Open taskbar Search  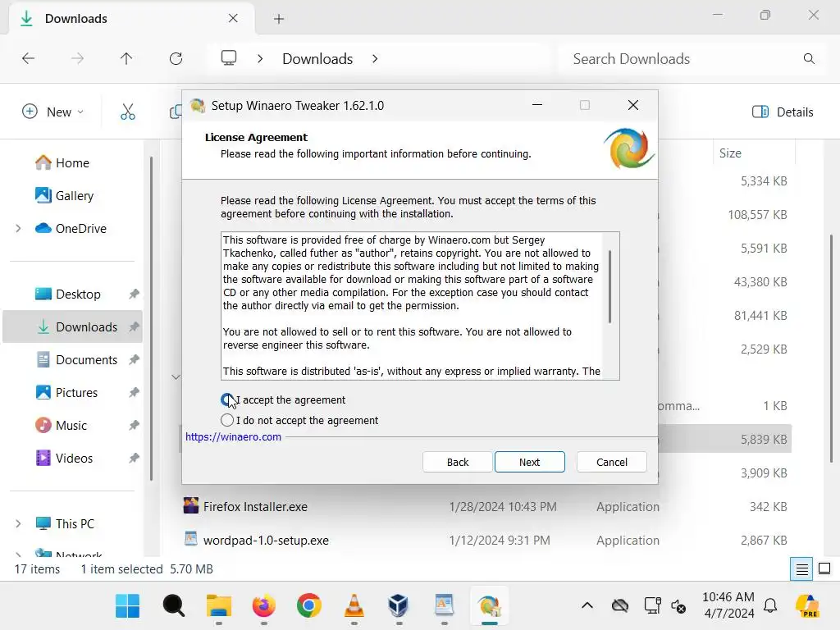pos(174,606)
